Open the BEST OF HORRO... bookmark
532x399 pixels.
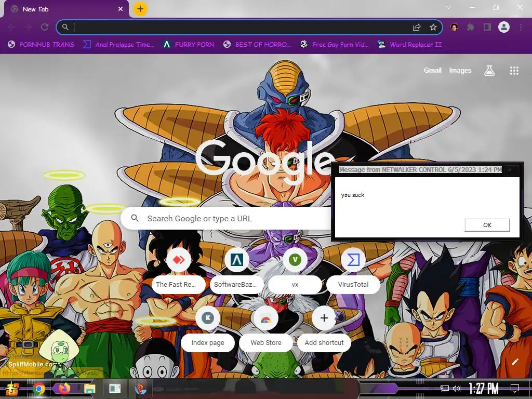tap(257, 45)
